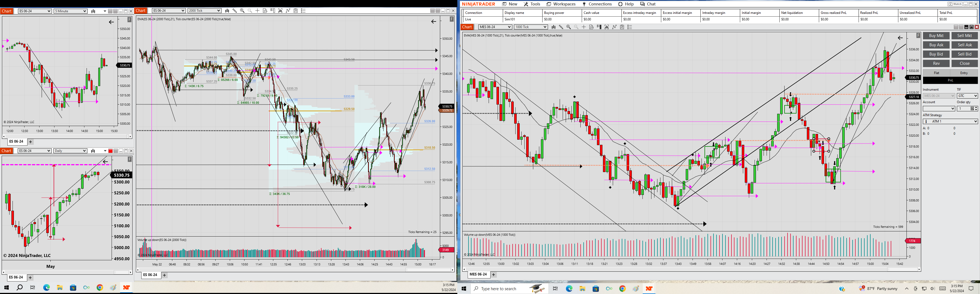
Task: Select drawing tools pencil in MES 1000 Tick chart
Action: (561, 27)
